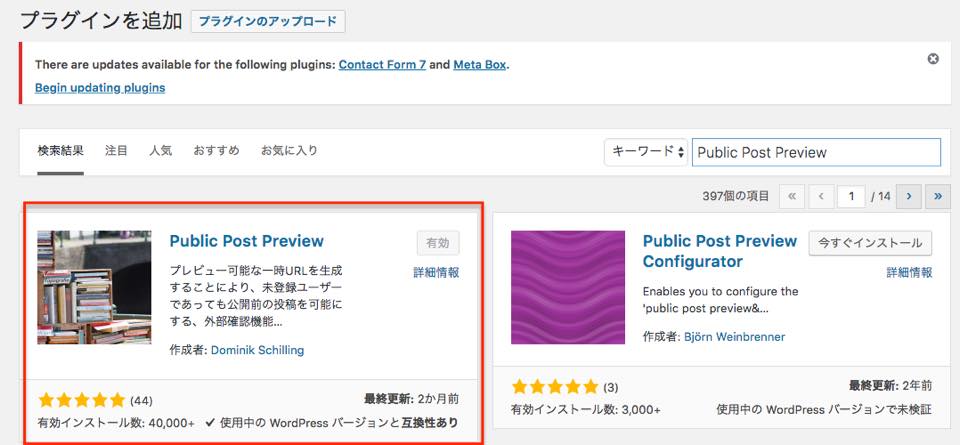Click Begin updating plugins link
The height and width of the screenshot is (445, 960).
click(x=100, y=88)
